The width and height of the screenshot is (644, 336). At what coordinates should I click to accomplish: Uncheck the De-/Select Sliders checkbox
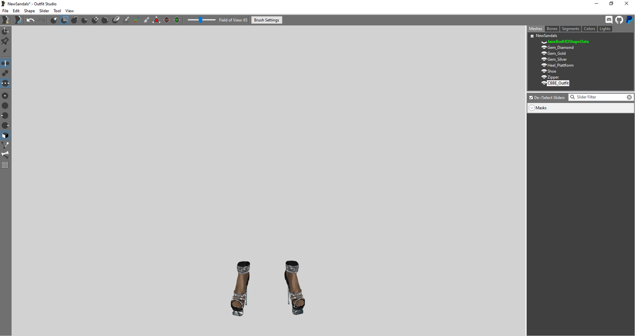[531, 98]
